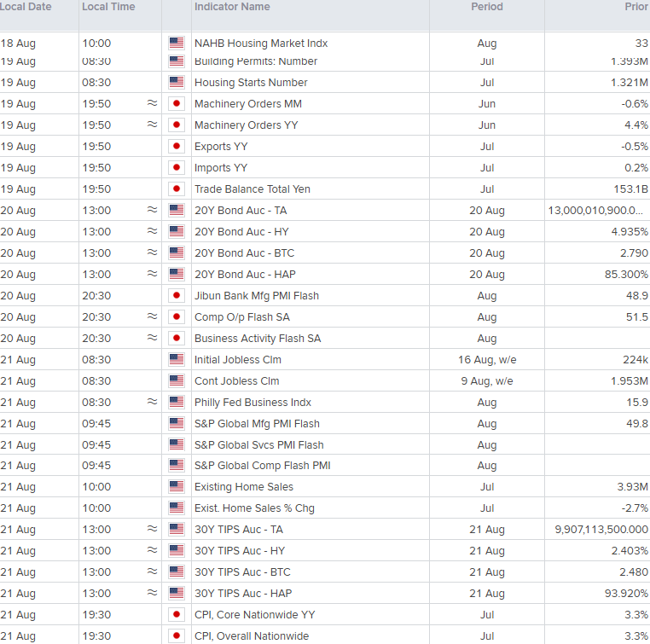Click US flag icon beside Cont Jobless Clm
The width and height of the screenshot is (650, 644).
[x=177, y=380]
